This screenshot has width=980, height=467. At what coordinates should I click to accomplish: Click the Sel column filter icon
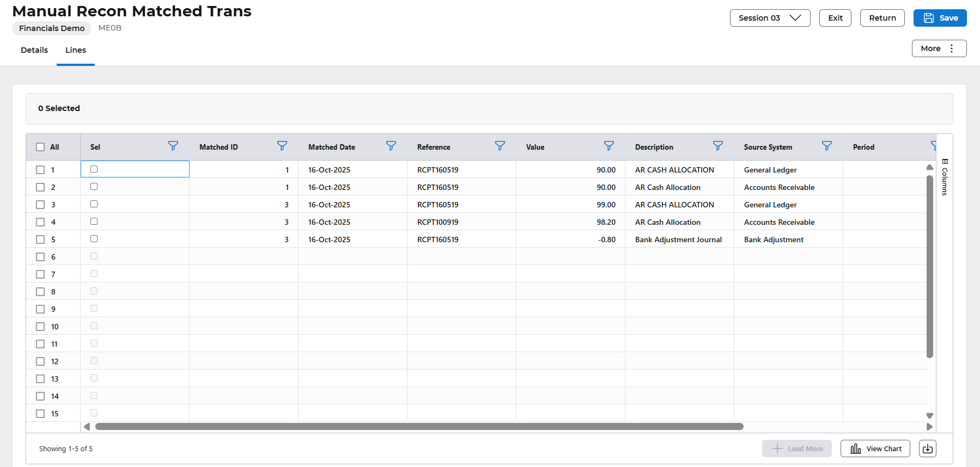pyautogui.click(x=173, y=146)
